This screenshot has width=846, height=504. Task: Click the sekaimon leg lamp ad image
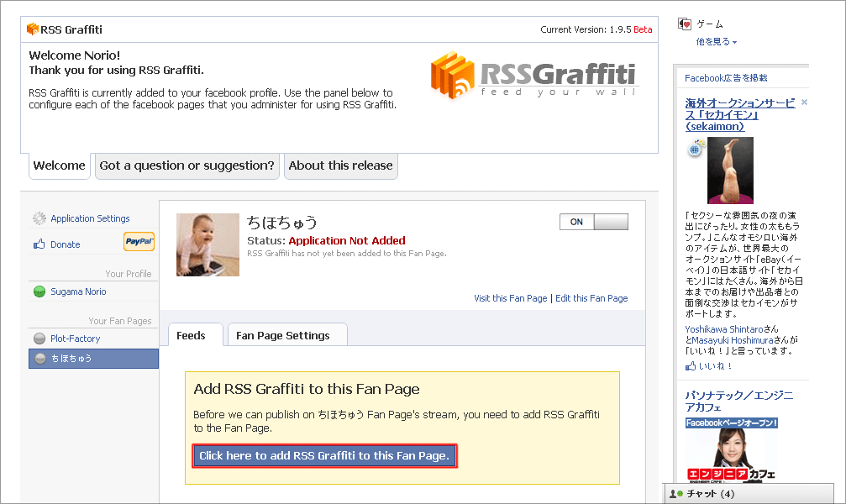coord(731,170)
